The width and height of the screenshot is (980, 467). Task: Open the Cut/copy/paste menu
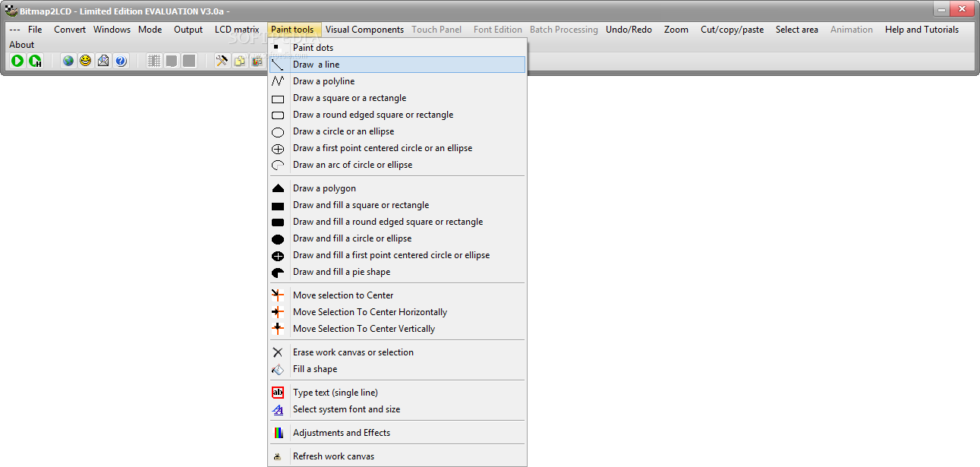[x=733, y=30]
